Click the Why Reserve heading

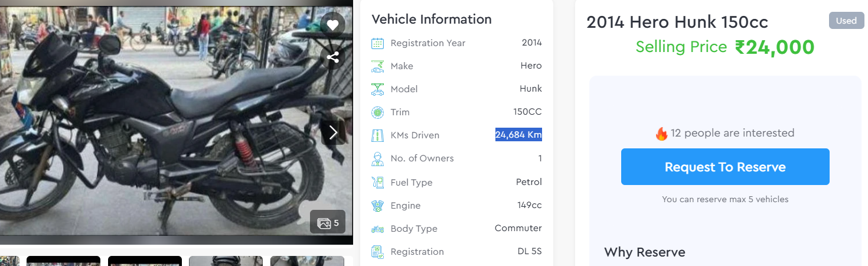[645, 252]
